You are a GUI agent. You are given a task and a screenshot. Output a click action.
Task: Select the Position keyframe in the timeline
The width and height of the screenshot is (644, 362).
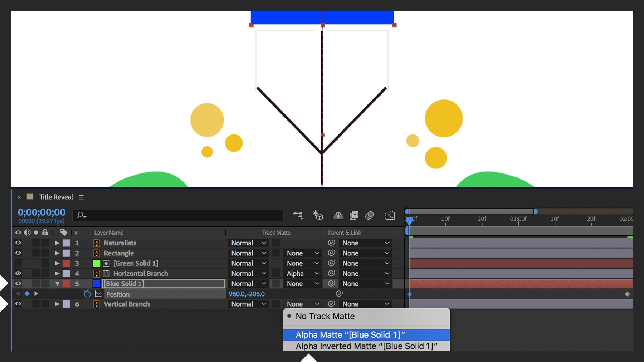pyautogui.click(x=410, y=293)
